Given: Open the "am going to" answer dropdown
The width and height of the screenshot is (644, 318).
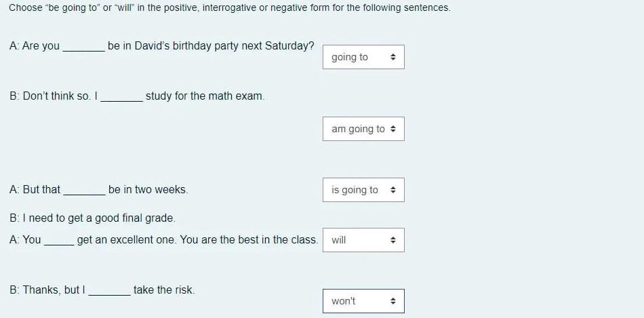Looking at the screenshot, I should [363, 129].
